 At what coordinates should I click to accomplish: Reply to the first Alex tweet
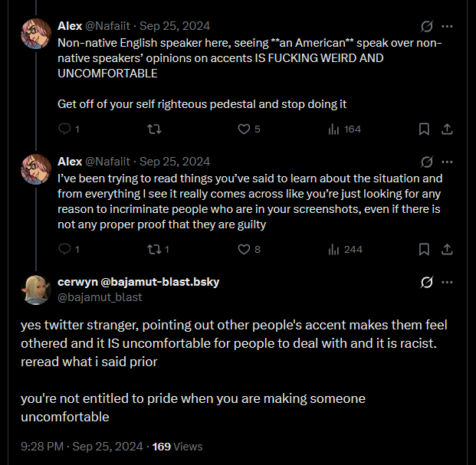click(x=64, y=129)
